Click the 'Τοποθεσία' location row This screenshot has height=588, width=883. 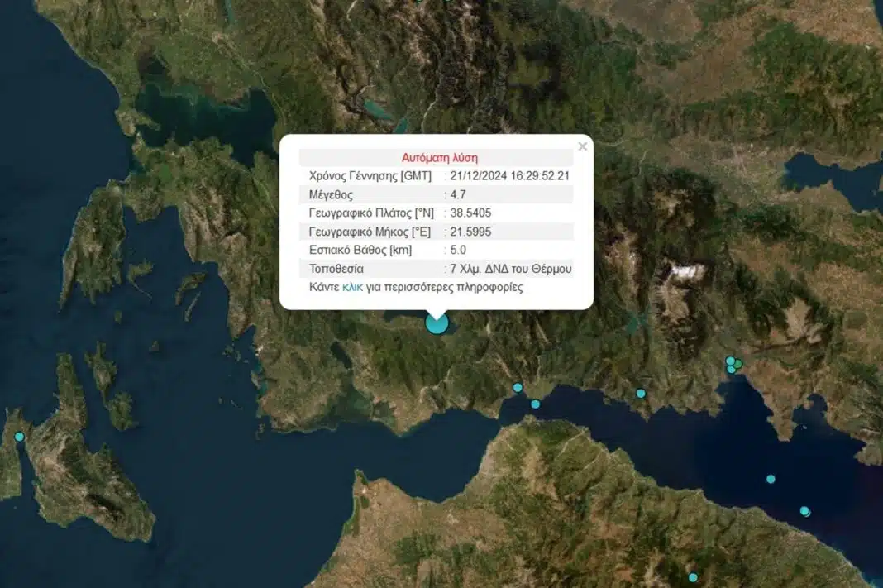click(436, 269)
